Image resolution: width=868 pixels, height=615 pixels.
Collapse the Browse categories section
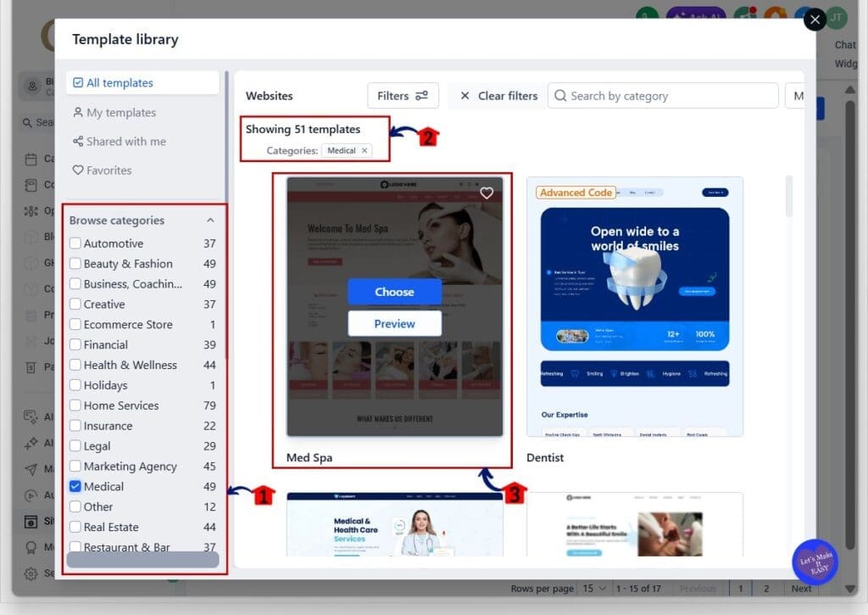coord(210,221)
